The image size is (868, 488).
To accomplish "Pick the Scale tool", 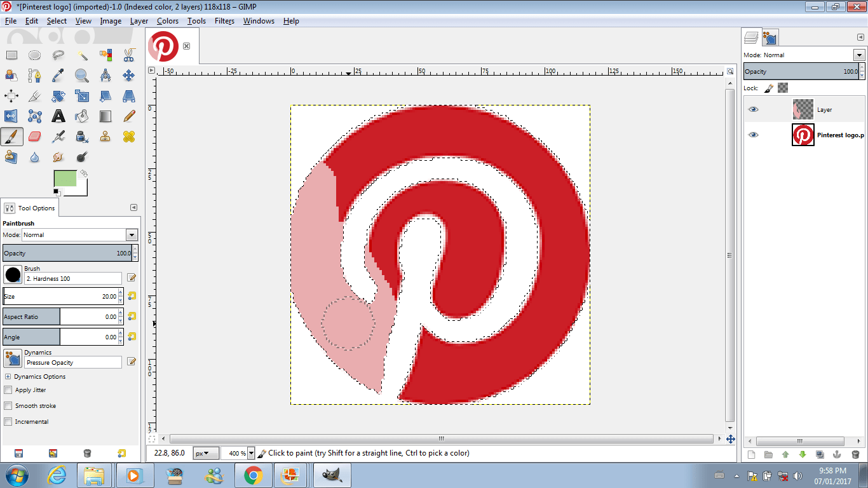I will [x=82, y=96].
